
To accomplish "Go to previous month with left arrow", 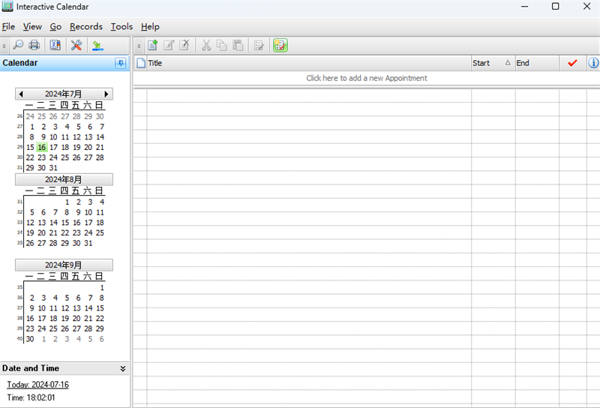I will [x=21, y=94].
